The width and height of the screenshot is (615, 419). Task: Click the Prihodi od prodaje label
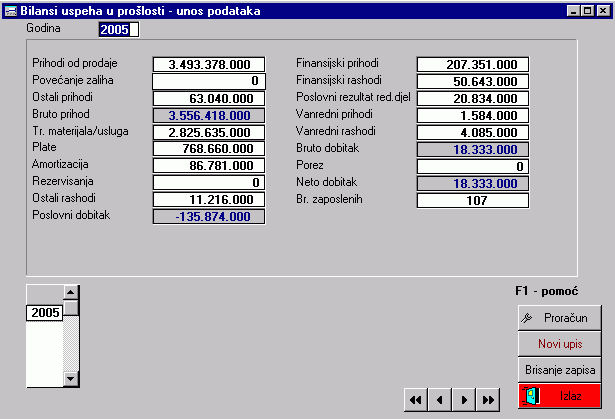[x=75, y=63]
